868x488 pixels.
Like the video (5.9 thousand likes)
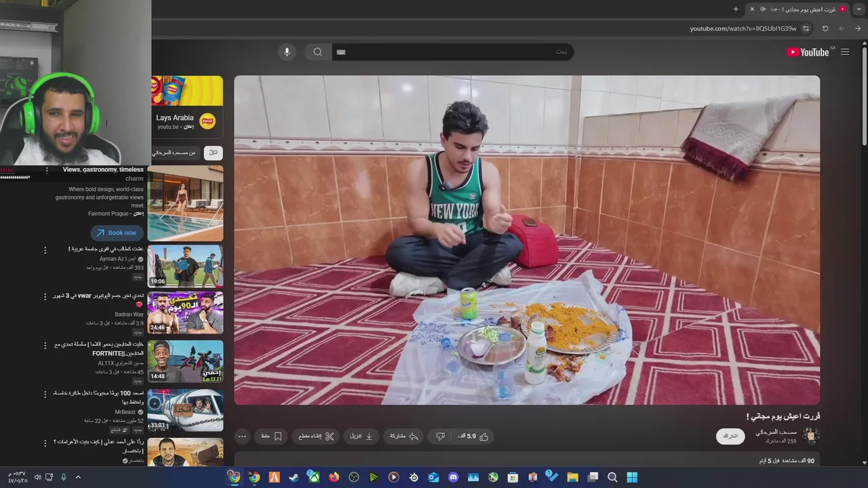coord(473,436)
